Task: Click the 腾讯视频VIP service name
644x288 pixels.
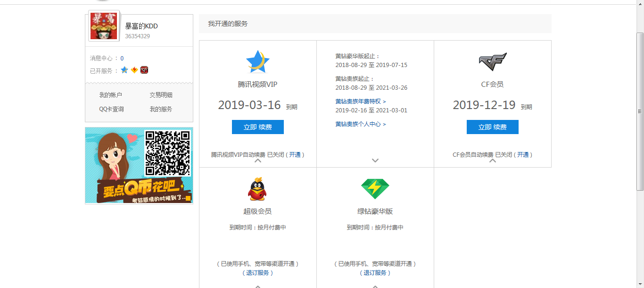Action: click(257, 85)
